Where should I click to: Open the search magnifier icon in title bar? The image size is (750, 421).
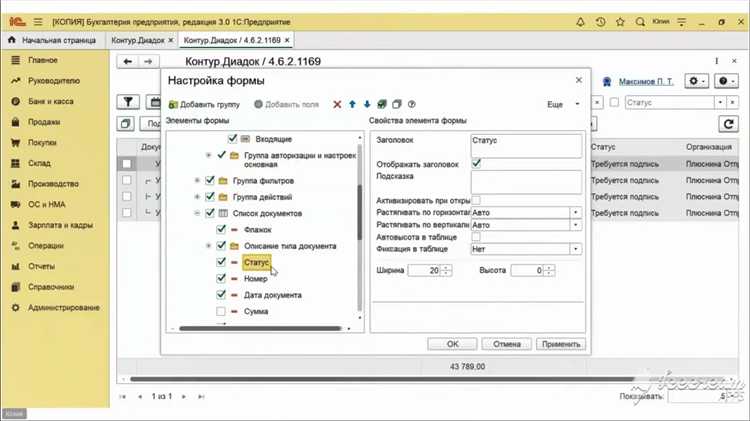point(640,22)
